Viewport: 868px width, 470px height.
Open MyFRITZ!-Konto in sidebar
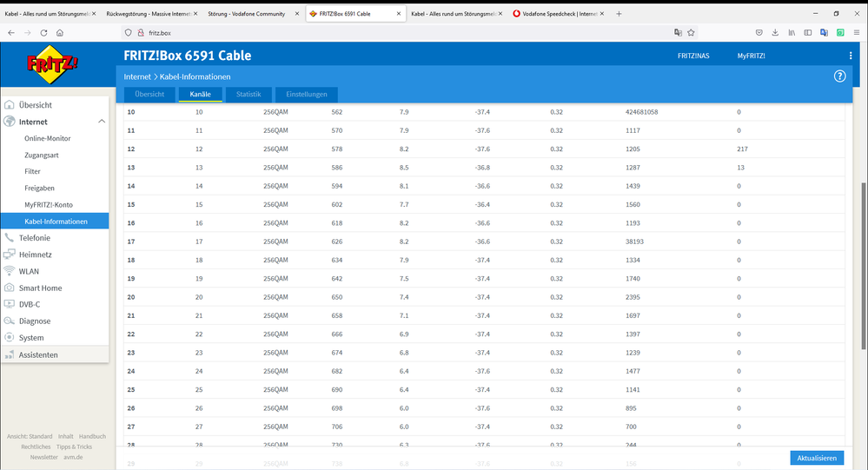(49, 205)
